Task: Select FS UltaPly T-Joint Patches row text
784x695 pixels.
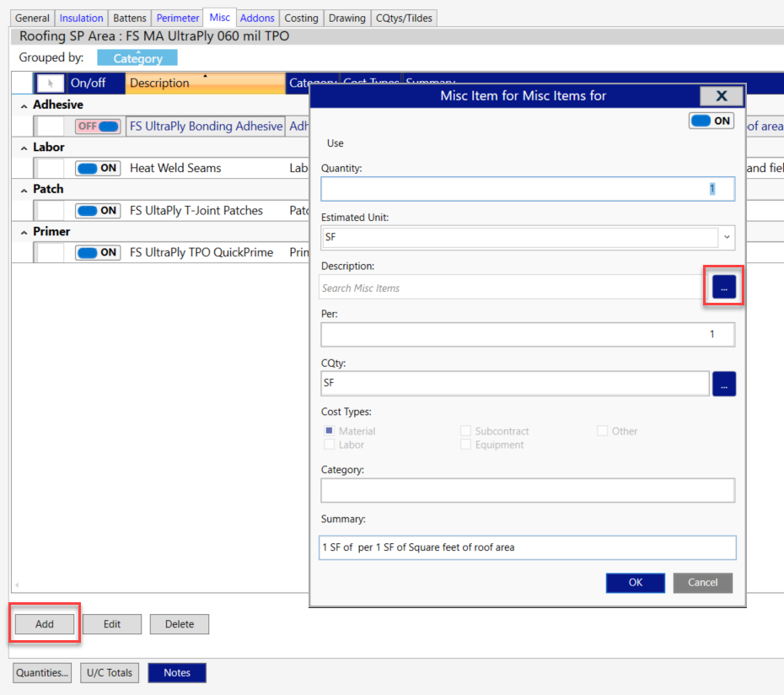Action: tap(196, 211)
